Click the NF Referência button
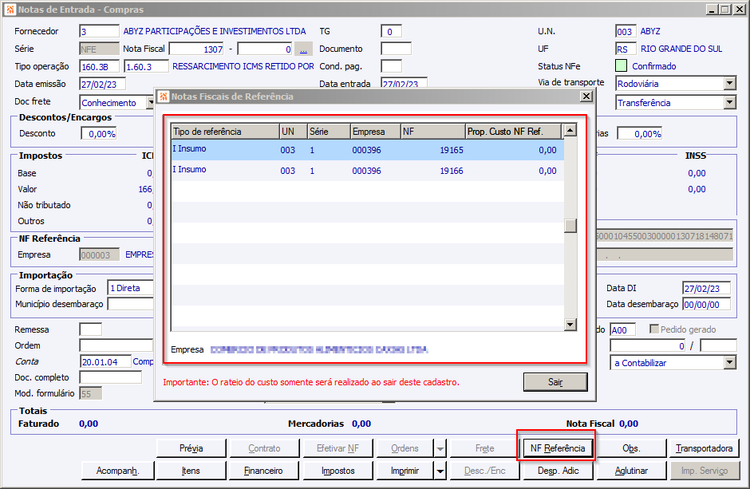Screen dimensions: 750x489 557,448
